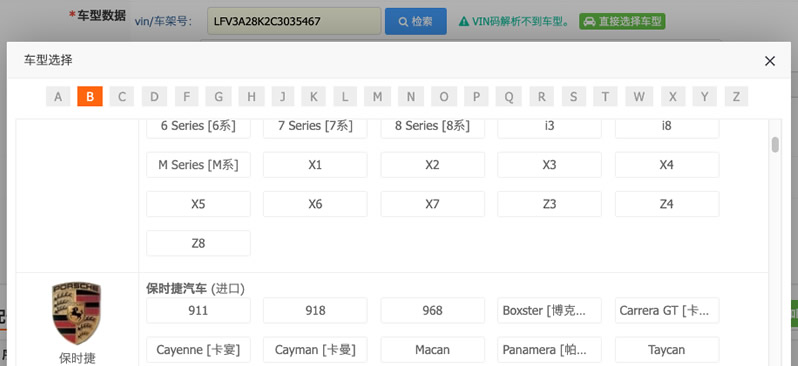Click the Porsche brand logo
This screenshot has height=366, width=798.
(x=77, y=313)
